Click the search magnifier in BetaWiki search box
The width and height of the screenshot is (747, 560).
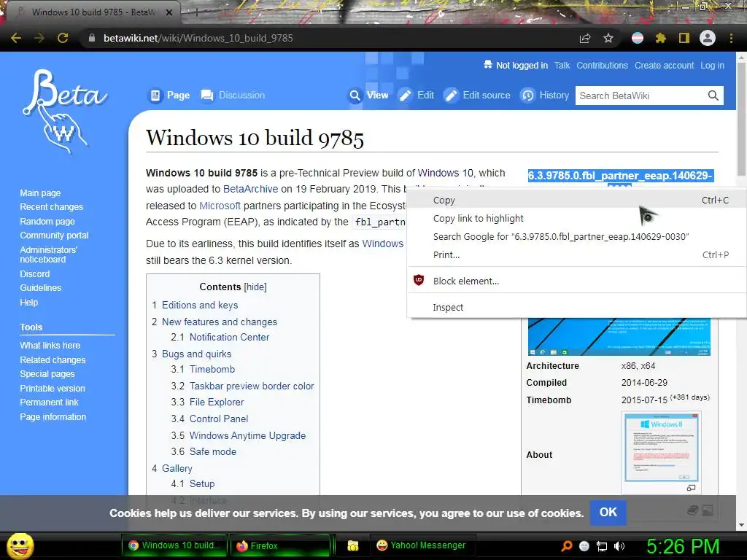(x=713, y=96)
